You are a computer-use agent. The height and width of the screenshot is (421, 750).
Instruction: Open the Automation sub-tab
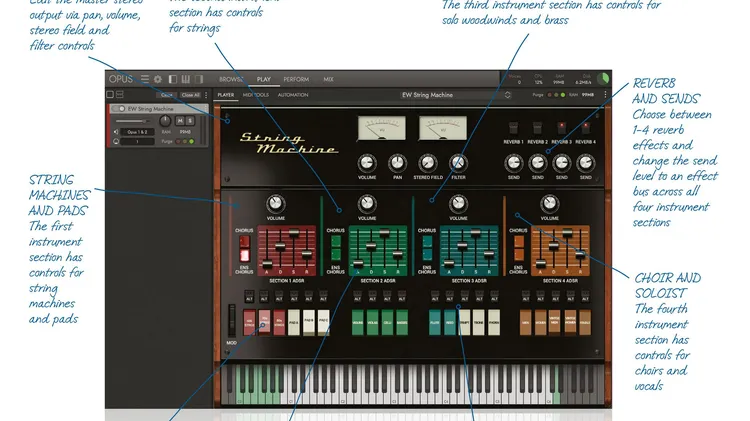pyautogui.click(x=293, y=95)
